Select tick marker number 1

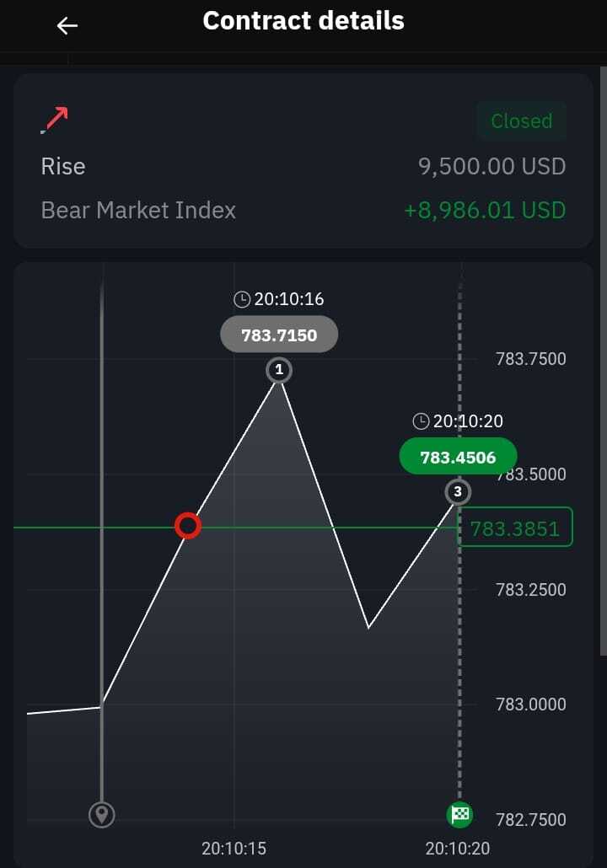[x=279, y=370]
